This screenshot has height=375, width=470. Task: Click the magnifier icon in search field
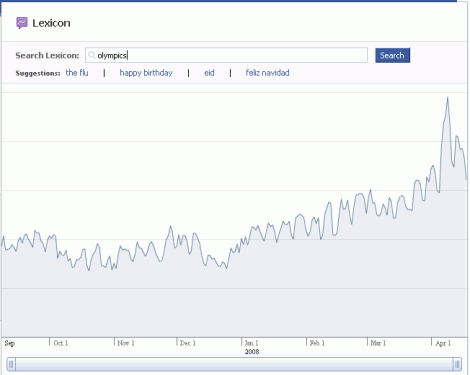click(91, 55)
